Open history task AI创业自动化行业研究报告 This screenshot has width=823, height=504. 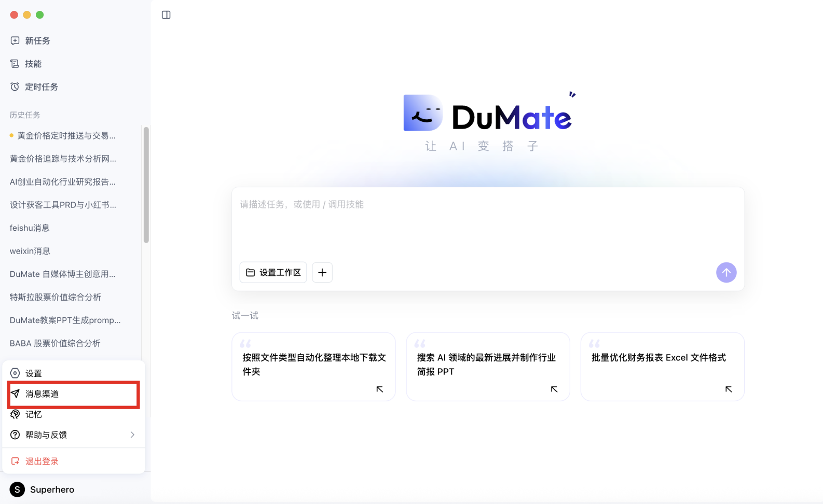pyautogui.click(x=63, y=181)
